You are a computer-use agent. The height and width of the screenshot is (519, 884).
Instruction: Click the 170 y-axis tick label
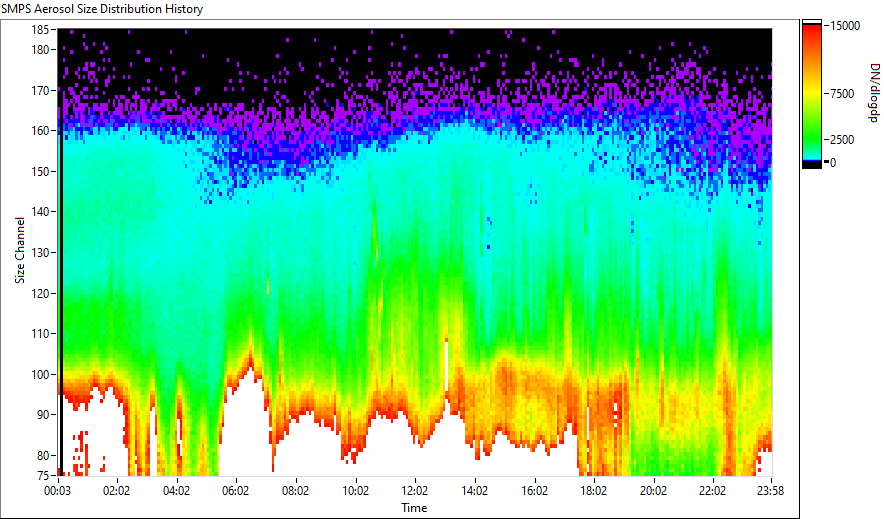pyautogui.click(x=41, y=90)
